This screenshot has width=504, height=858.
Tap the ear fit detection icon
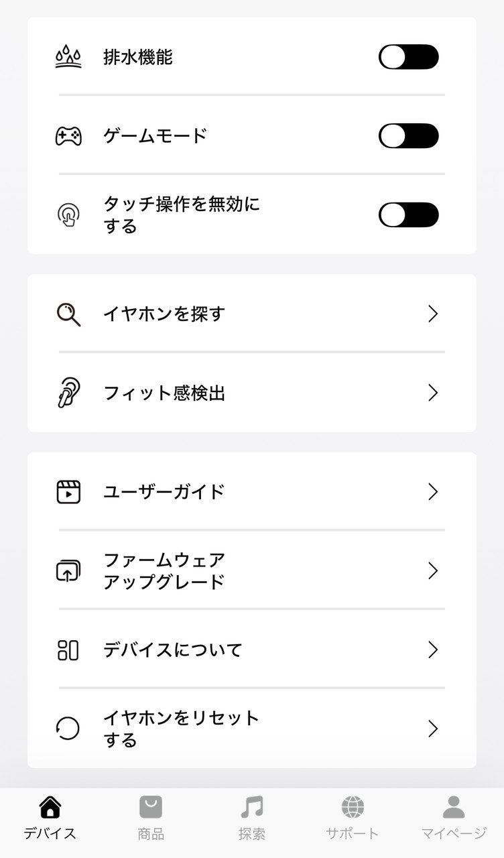68,393
